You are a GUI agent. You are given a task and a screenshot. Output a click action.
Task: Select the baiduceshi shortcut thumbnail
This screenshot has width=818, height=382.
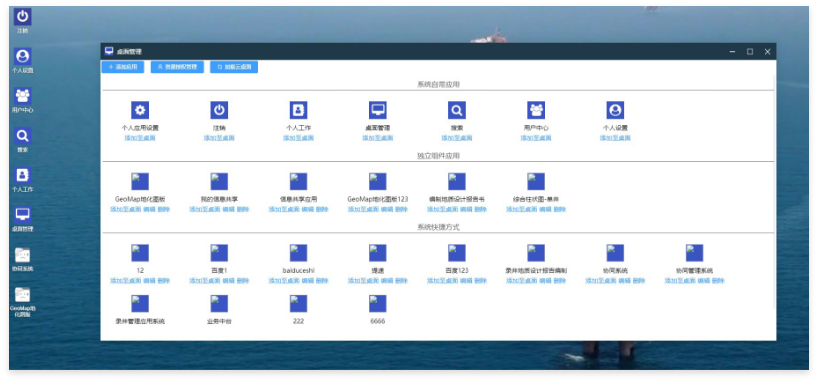coord(298,253)
